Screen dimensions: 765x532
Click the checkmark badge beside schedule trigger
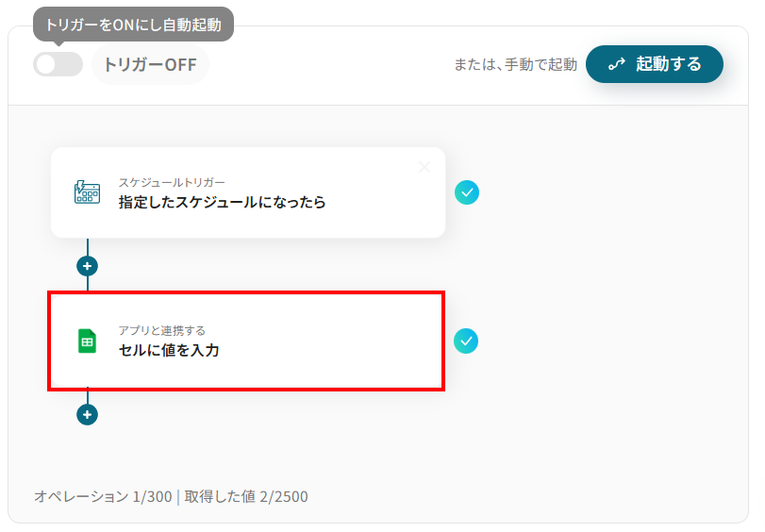(466, 192)
